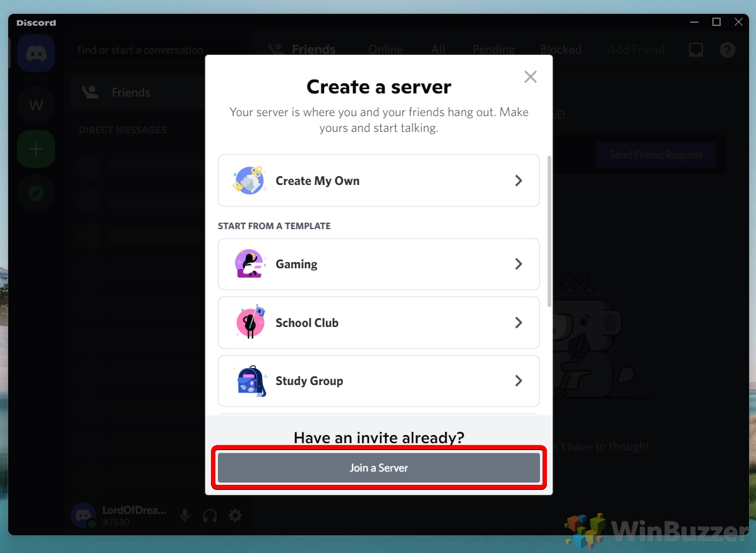756x553 pixels.
Task: Close the Discord window
Action: (738, 22)
